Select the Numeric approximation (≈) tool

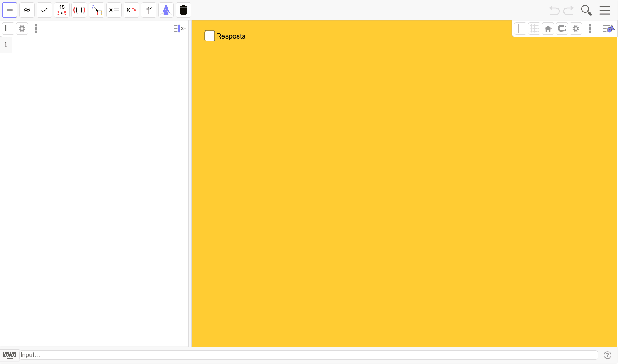coord(27,10)
